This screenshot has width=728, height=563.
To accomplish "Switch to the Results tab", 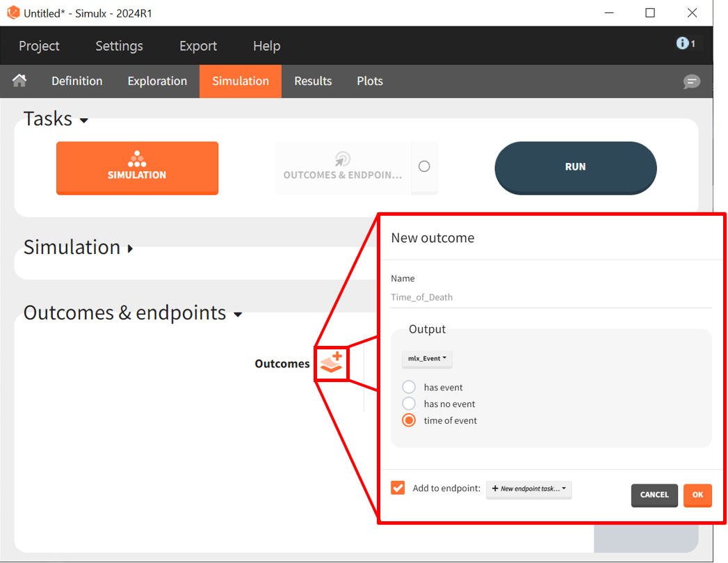I will point(313,81).
